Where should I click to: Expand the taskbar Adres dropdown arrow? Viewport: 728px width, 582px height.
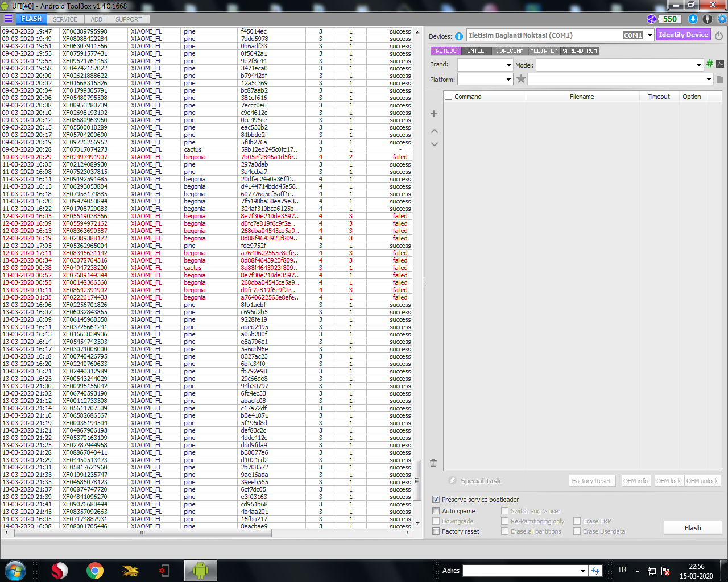[583, 571]
